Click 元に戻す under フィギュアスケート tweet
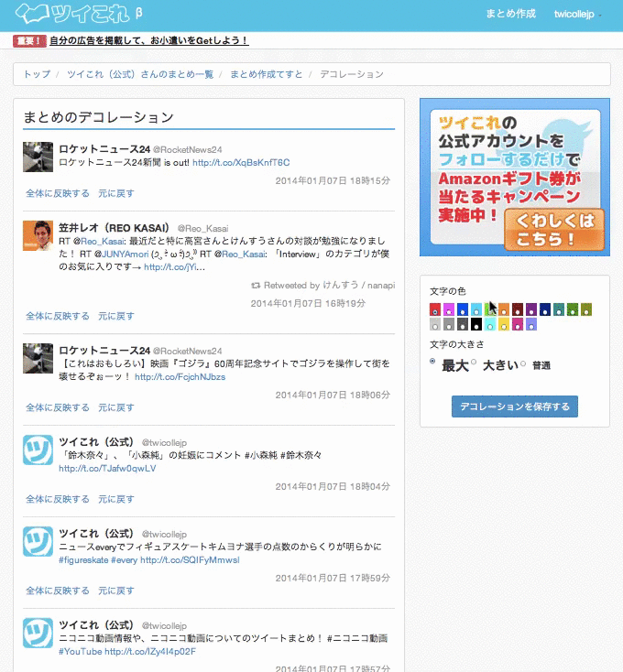Image resolution: width=623 pixels, height=672 pixels. 116,591
